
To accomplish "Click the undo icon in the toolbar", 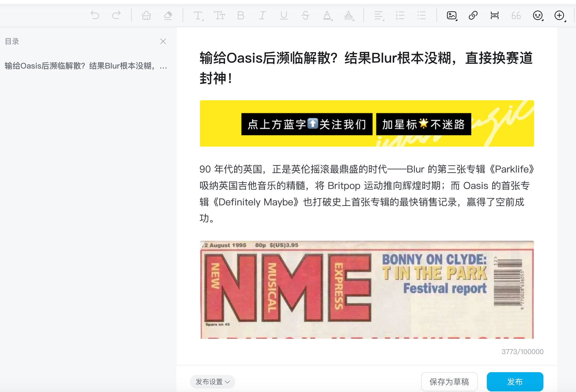I will pyautogui.click(x=95, y=15).
